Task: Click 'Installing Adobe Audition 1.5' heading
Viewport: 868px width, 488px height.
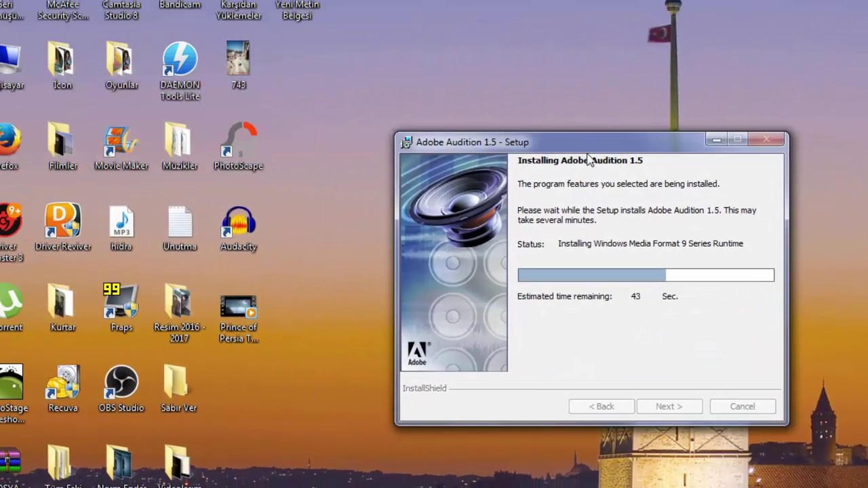Action: coord(580,160)
